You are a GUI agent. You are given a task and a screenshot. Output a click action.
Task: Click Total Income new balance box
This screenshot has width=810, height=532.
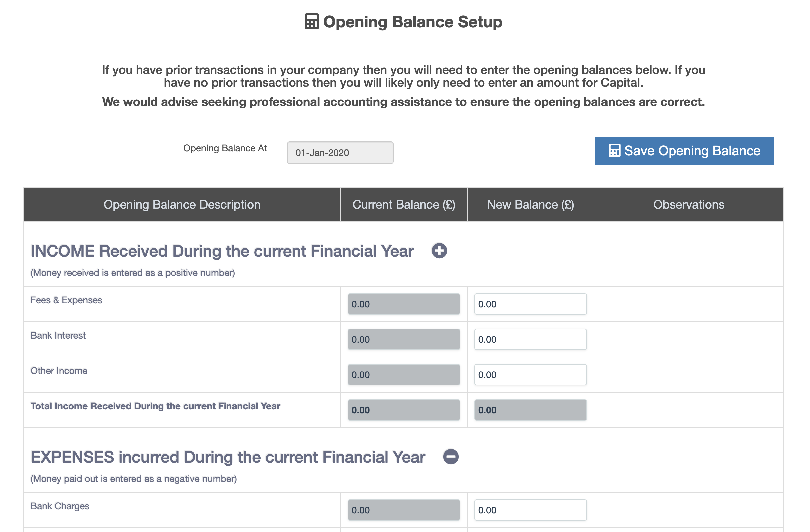(x=530, y=410)
